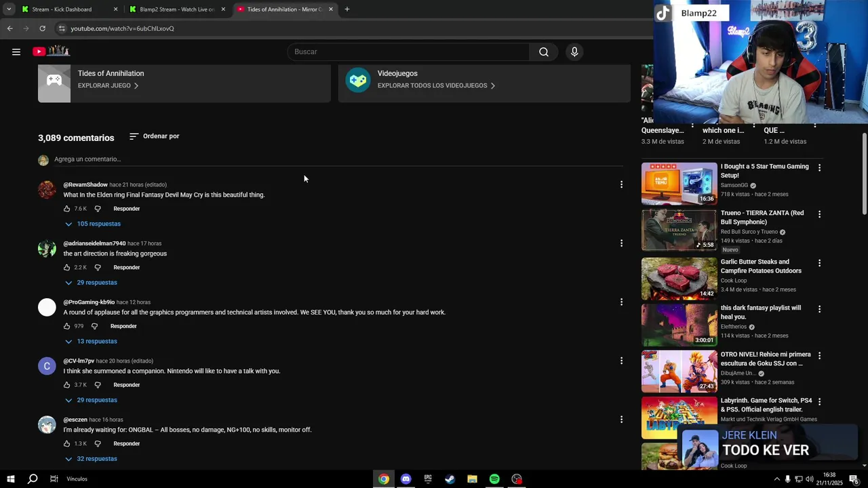Open Ordenar por sort dropdown
This screenshot has width=868, height=488.
pos(154,136)
